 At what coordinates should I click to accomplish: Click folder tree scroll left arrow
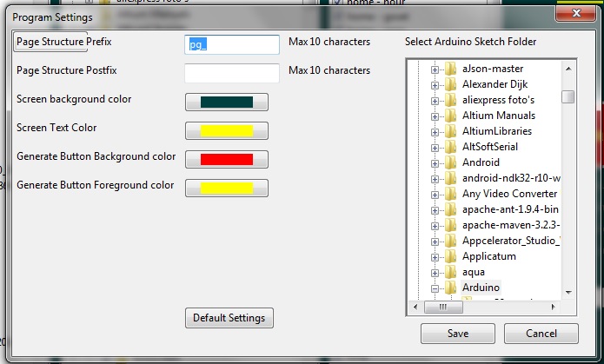(x=415, y=307)
